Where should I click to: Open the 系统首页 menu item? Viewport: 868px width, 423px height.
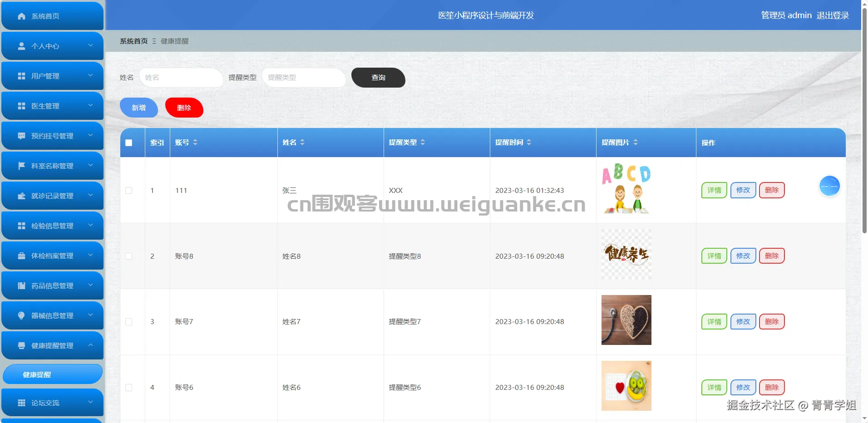pyautogui.click(x=53, y=16)
